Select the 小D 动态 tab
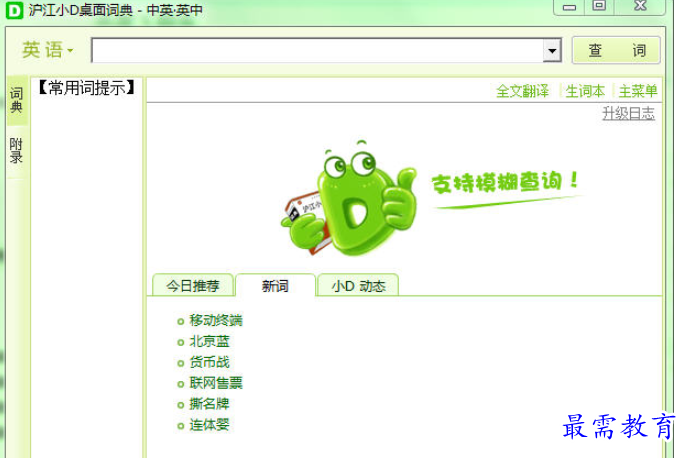 [358, 285]
